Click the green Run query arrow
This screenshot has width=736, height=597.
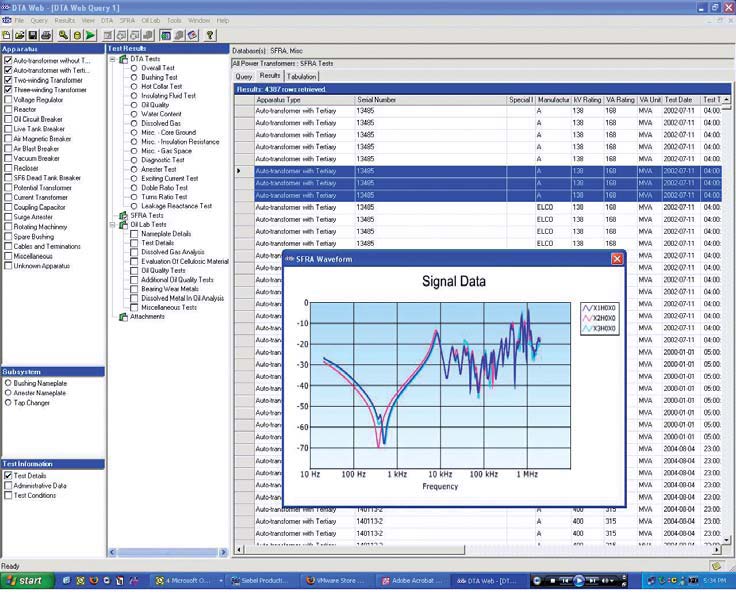(91, 35)
